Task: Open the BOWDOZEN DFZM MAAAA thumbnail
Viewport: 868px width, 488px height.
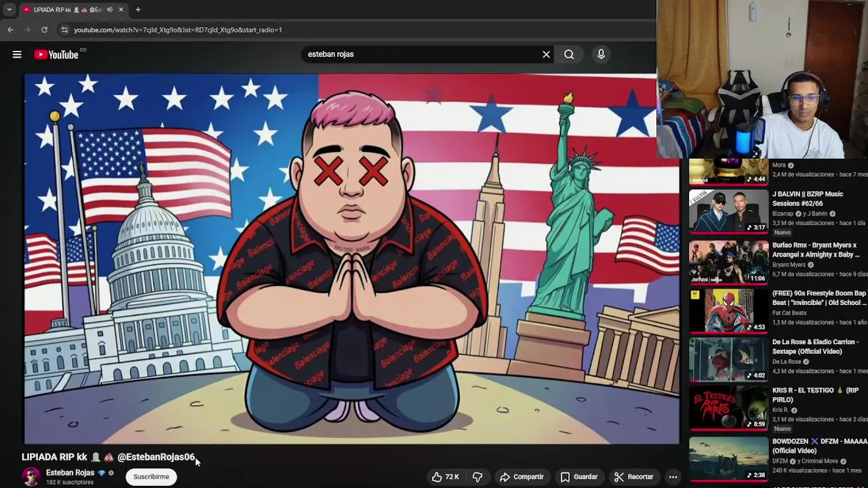Action: click(728, 457)
